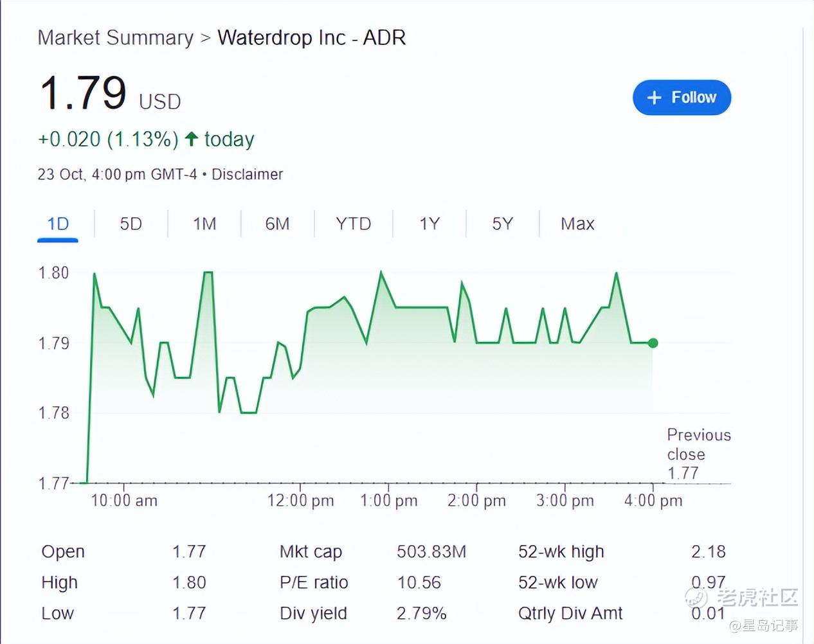Select the 1D time range tab
The width and height of the screenshot is (814, 644).
[x=58, y=224]
